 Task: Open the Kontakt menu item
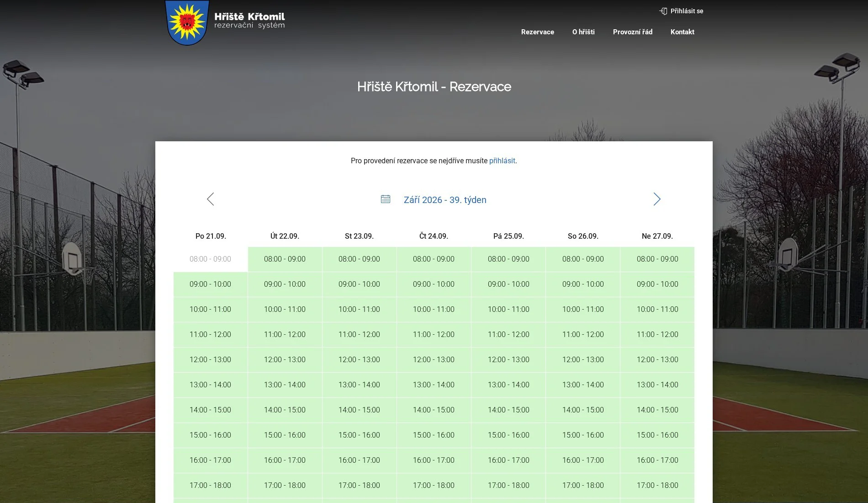(683, 32)
